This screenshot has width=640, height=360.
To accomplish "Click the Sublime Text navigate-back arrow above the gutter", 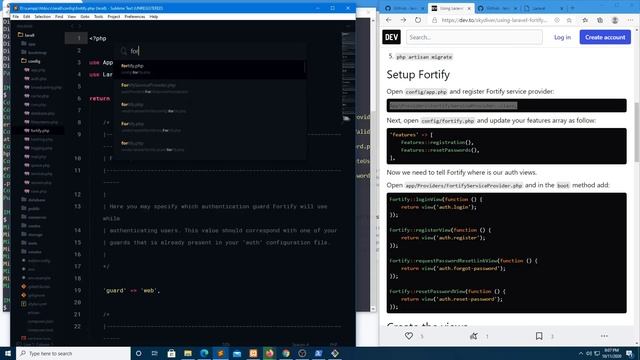I will point(73,26).
